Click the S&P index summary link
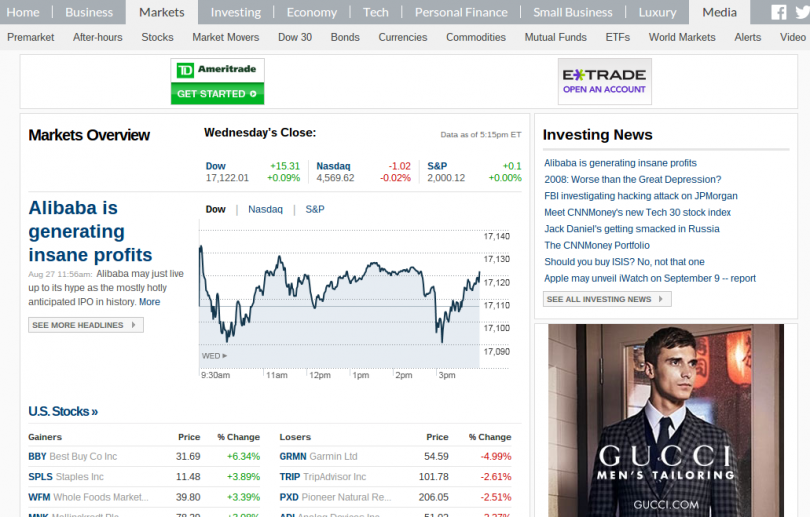 tap(437, 166)
